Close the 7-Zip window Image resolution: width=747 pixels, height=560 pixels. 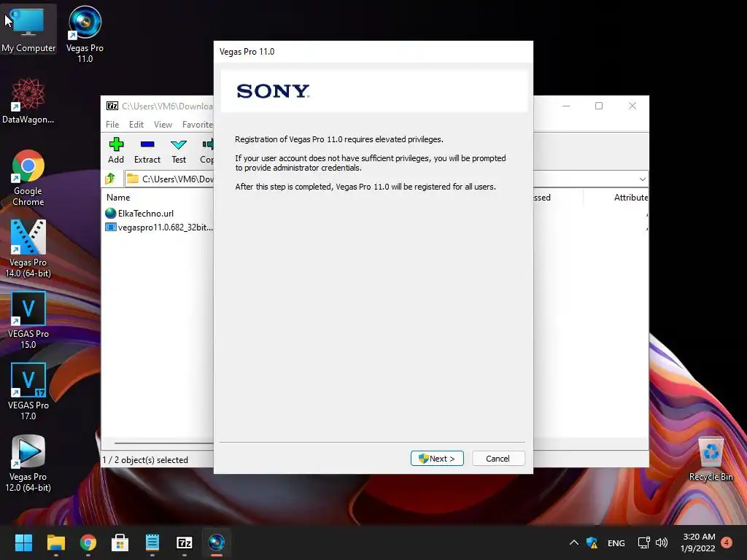pyautogui.click(x=632, y=106)
